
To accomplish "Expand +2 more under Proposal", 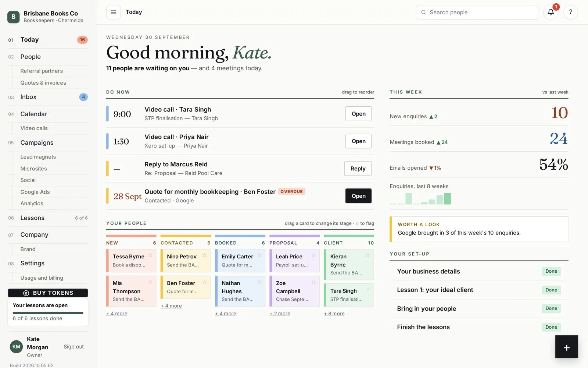I will (280, 314).
